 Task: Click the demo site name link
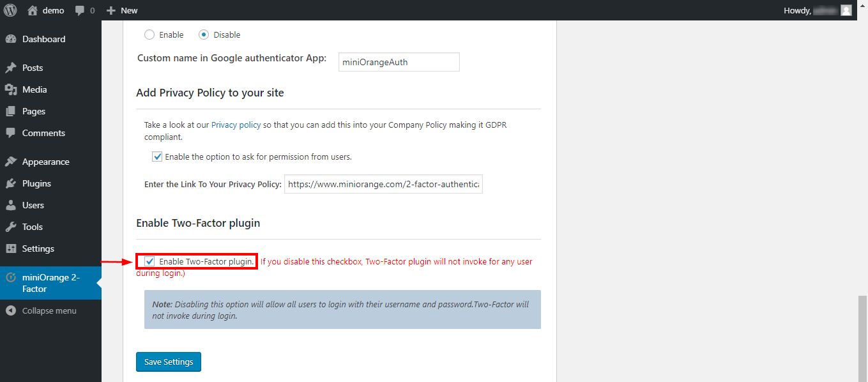53,10
